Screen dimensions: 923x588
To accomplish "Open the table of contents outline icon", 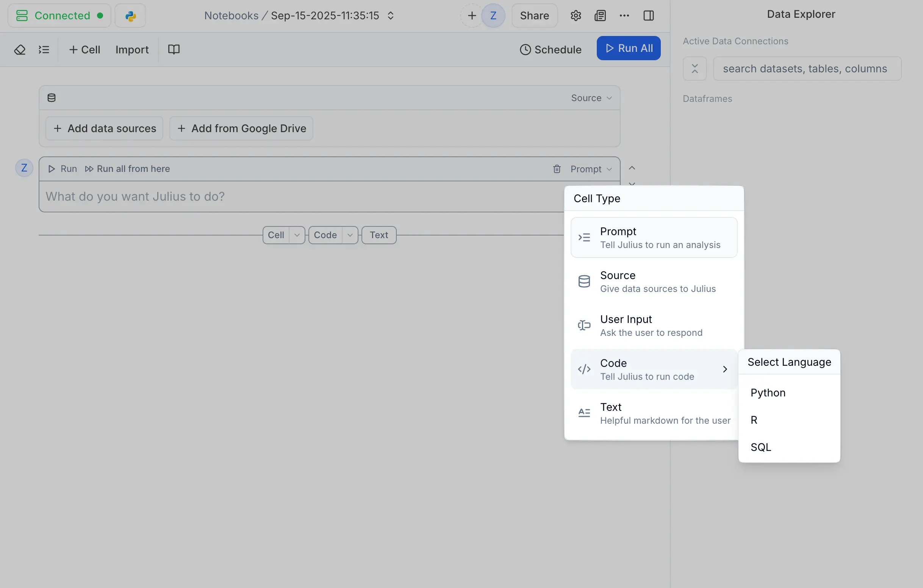I will point(44,50).
